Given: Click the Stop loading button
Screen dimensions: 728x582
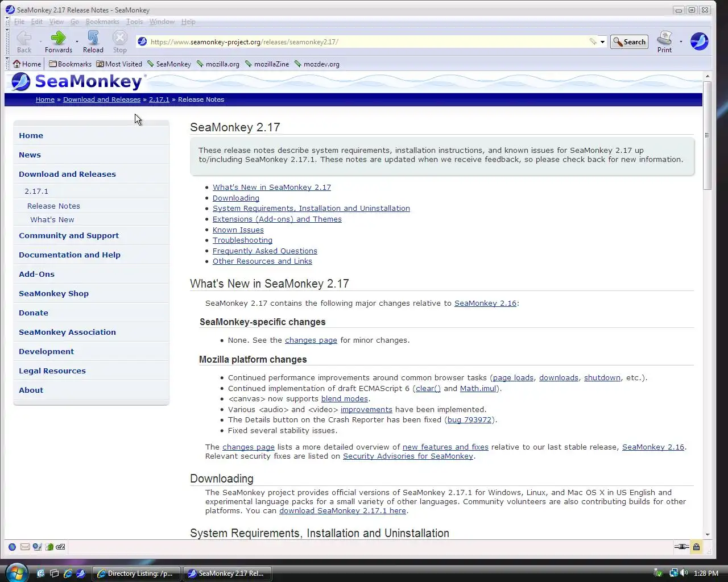Looking at the screenshot, I should [119, 41].
